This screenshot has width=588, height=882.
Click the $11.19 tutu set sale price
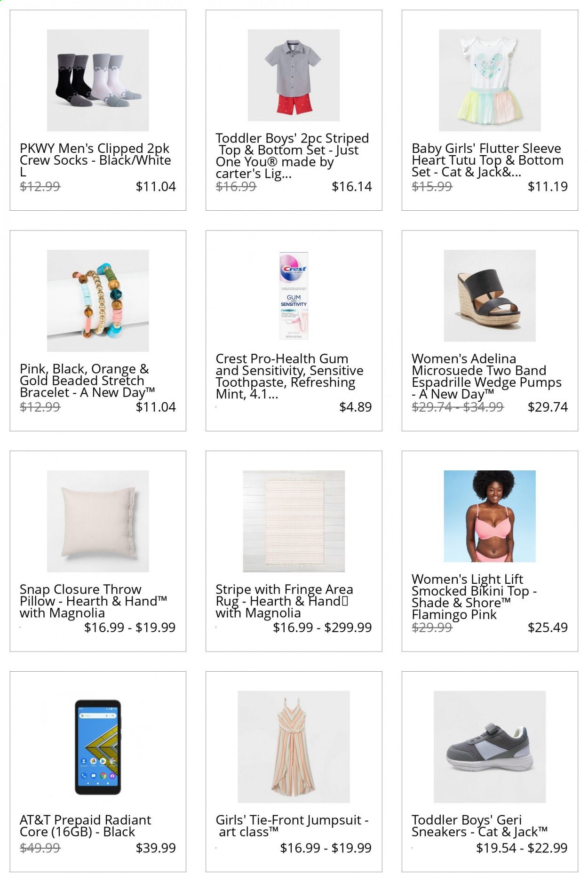click(x=548, y=187)
